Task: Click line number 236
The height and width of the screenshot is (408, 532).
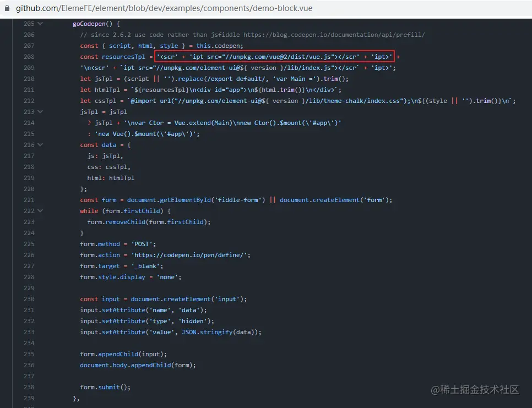Action: tap(29, 365)
